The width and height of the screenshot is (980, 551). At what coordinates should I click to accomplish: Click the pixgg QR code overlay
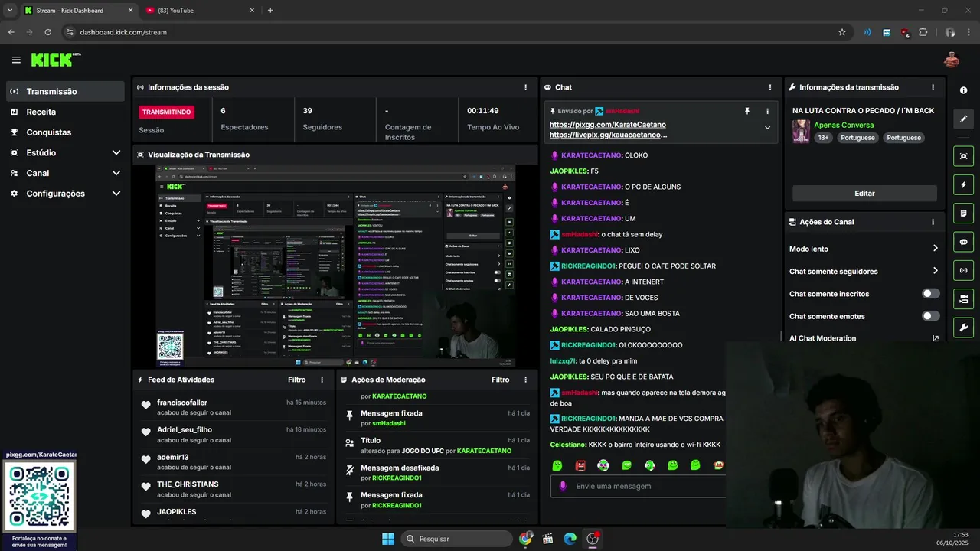pos(40,496)
